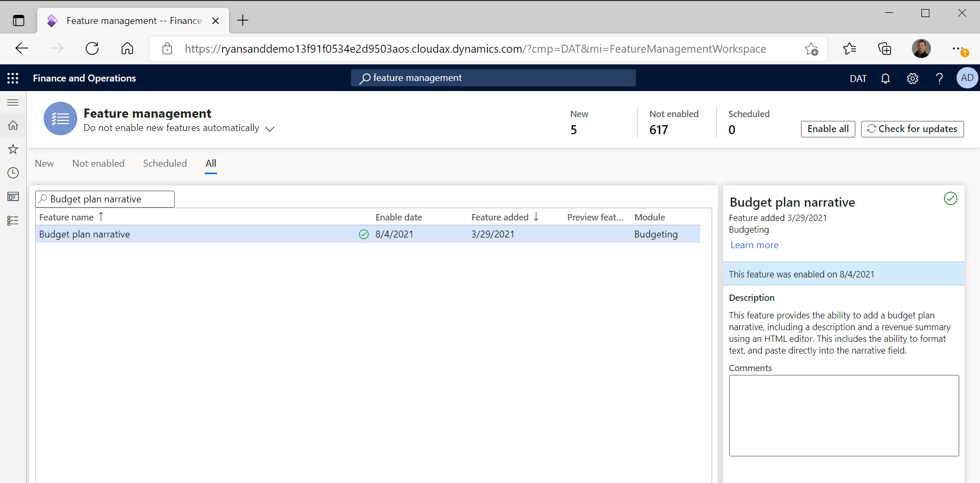The image size is (980, 483).
Task: Open Recent clock icon in the sidebar
Action: (13, 173)
